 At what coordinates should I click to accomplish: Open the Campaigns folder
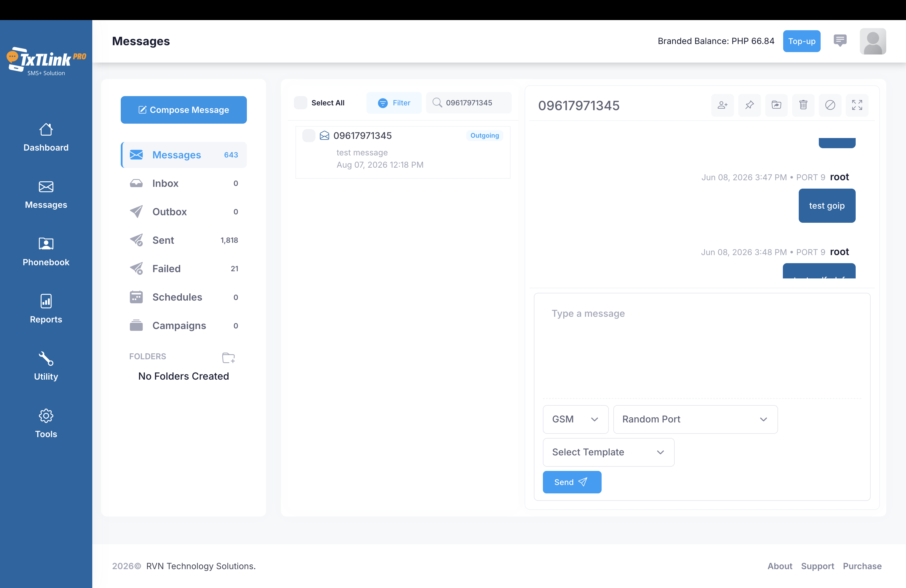coord(184,326)
